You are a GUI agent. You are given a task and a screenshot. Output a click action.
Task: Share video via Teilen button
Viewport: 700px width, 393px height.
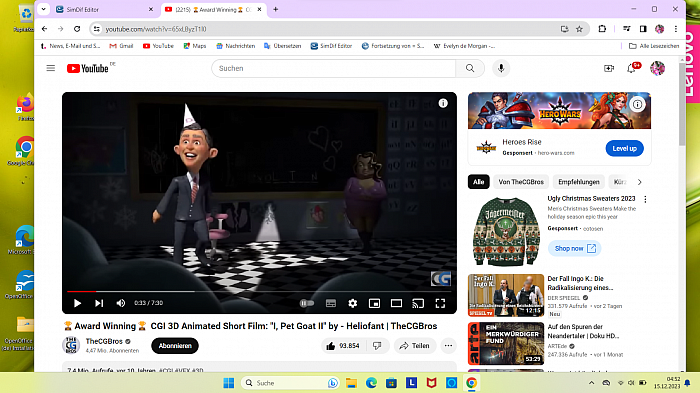point(414,346)
